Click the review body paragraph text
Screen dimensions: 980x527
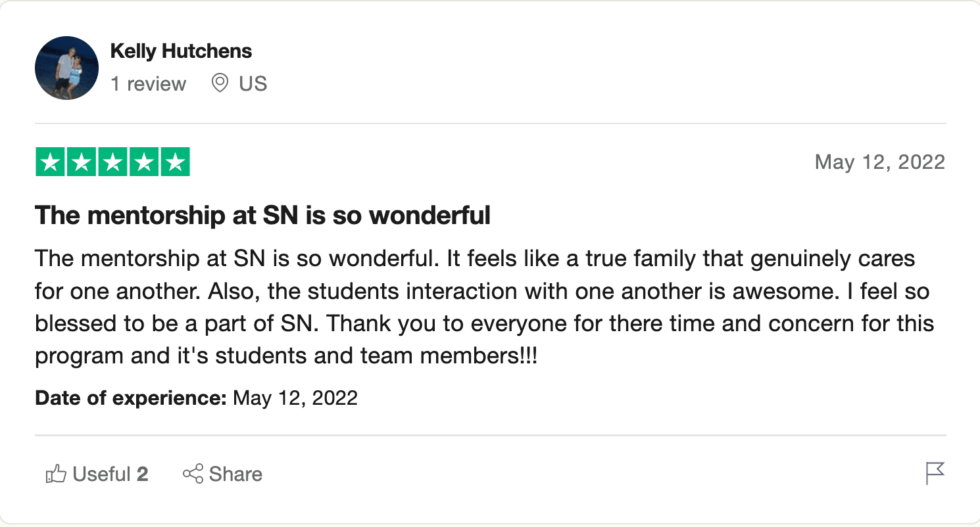click(x=485, y=308)
